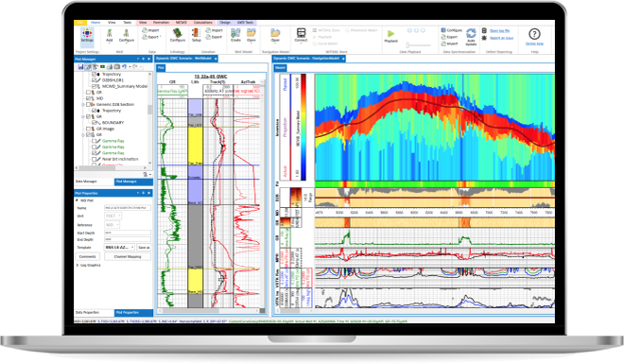Expand the Log Graphics section
The width and height of the screenshot is (624, 364).
pyautogui.click(x=78, y=265)
